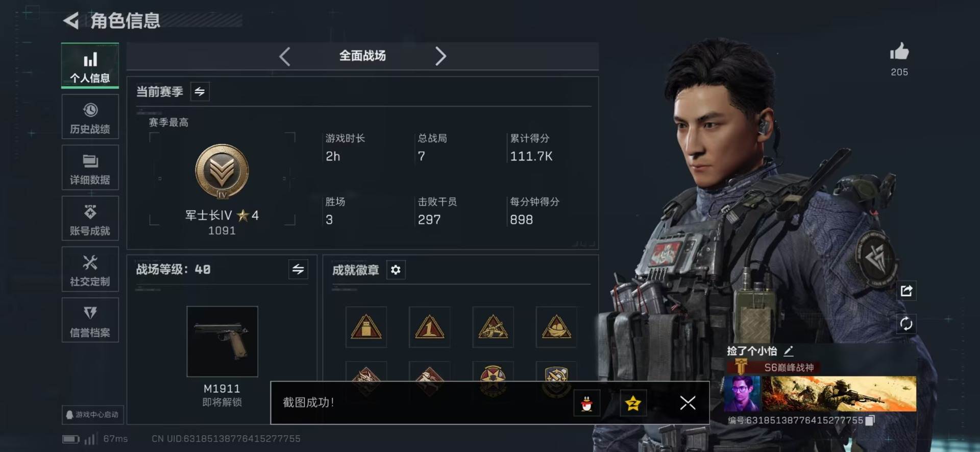Edit nickname with the pencil icon
Screen dimensions: 980x452
click(x=788, y=351)
